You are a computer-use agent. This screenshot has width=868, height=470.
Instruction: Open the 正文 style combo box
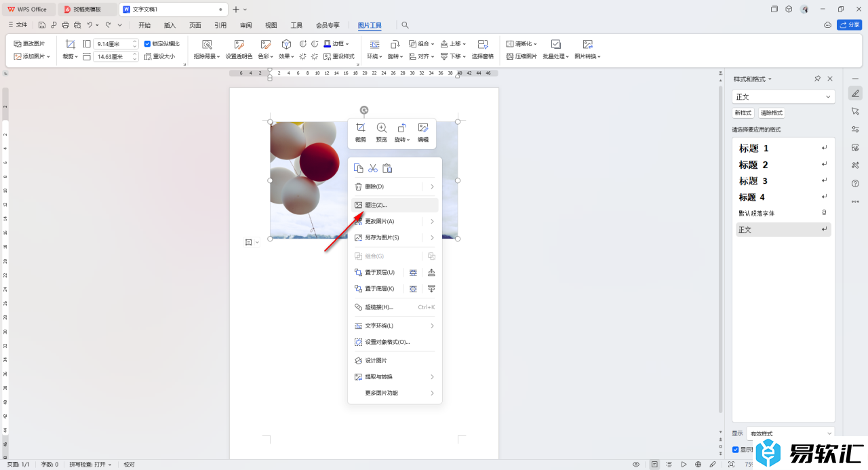pos(783,97)
